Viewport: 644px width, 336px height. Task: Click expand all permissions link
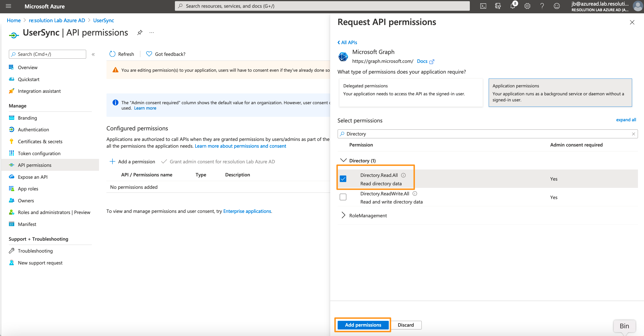626,120
